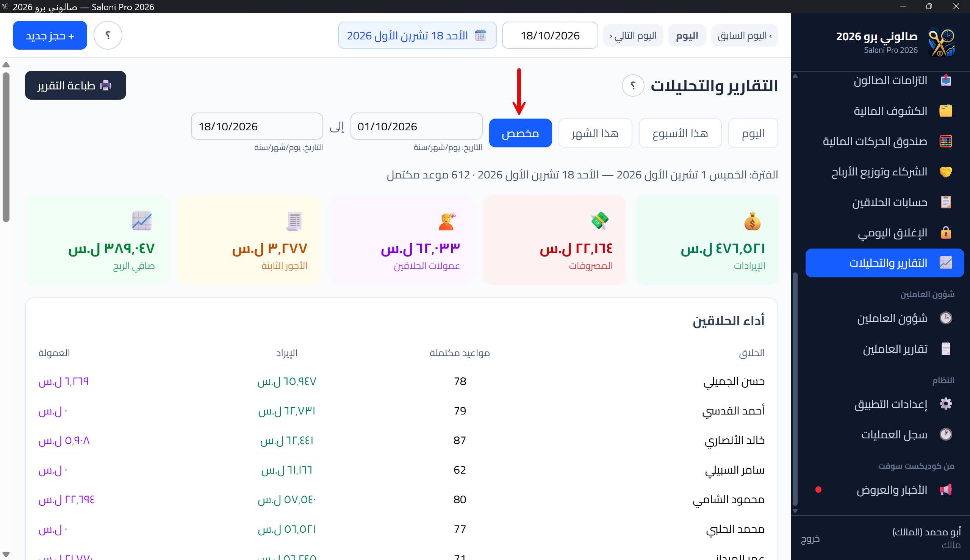Click the Saloni Pro scissors logo
Screen dimensions: 970x560
[x=941, y=42]
